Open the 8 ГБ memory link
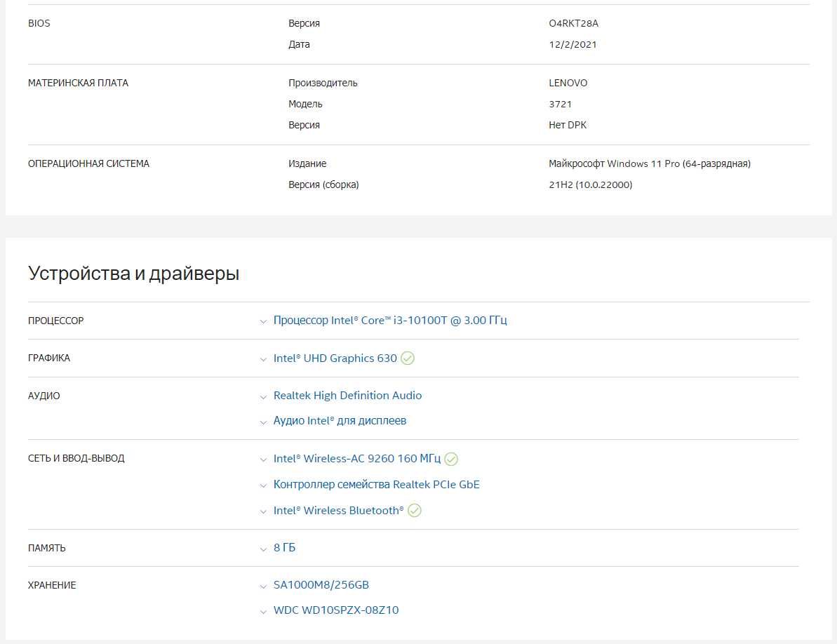 pyautogui.click(x=285, y=547)
